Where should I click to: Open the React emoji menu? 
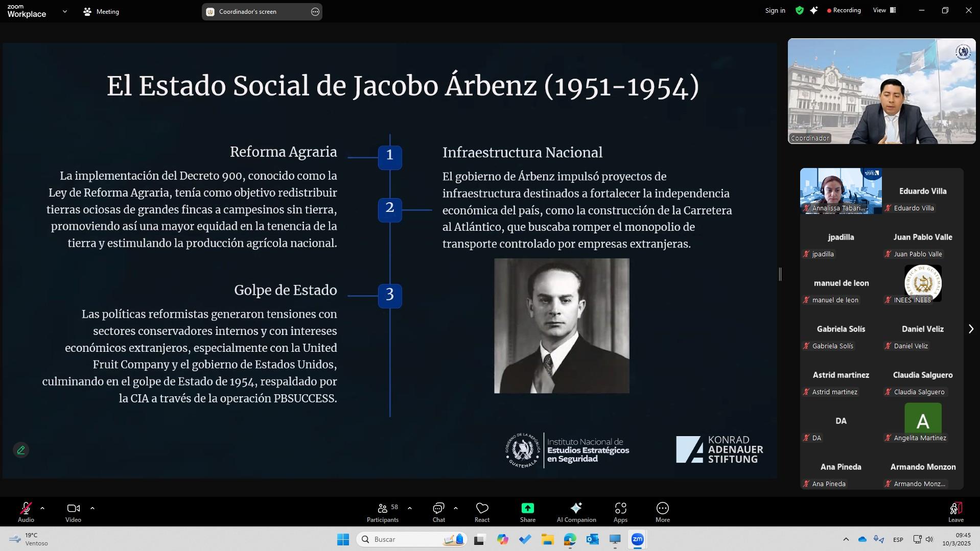pyautogui.click(x=482, y=512)
